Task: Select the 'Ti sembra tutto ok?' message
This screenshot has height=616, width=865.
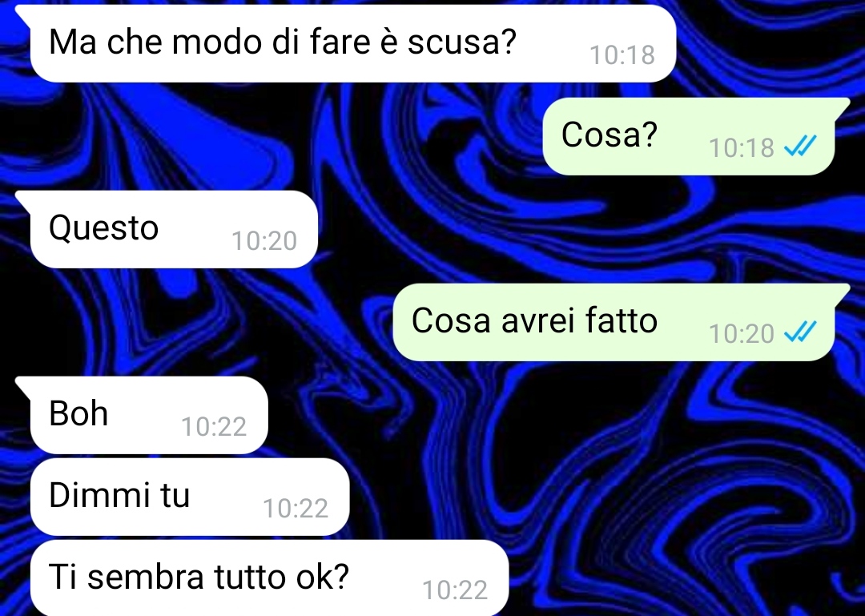Action: (x=269, y=578)
